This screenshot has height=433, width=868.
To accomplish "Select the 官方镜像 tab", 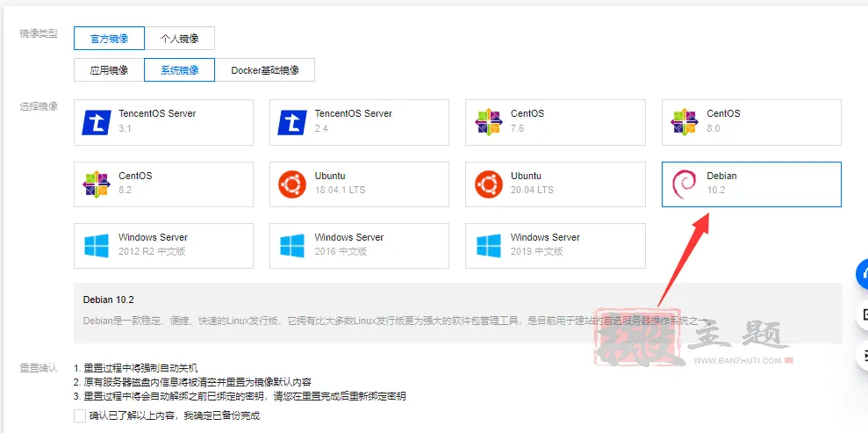I will [x=109, y=39].
